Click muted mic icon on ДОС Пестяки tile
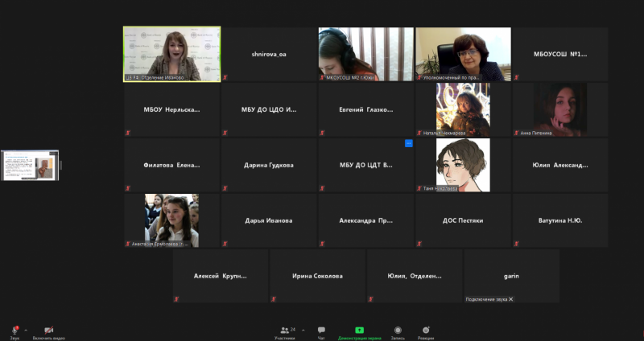The image size is (644, 341). (x=419, y=244)
